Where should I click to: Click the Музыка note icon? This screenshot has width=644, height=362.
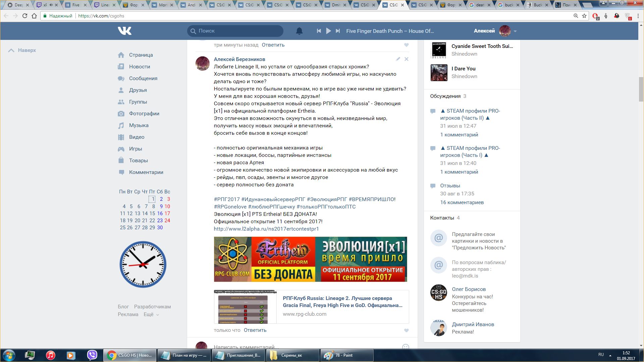[121, 125]
